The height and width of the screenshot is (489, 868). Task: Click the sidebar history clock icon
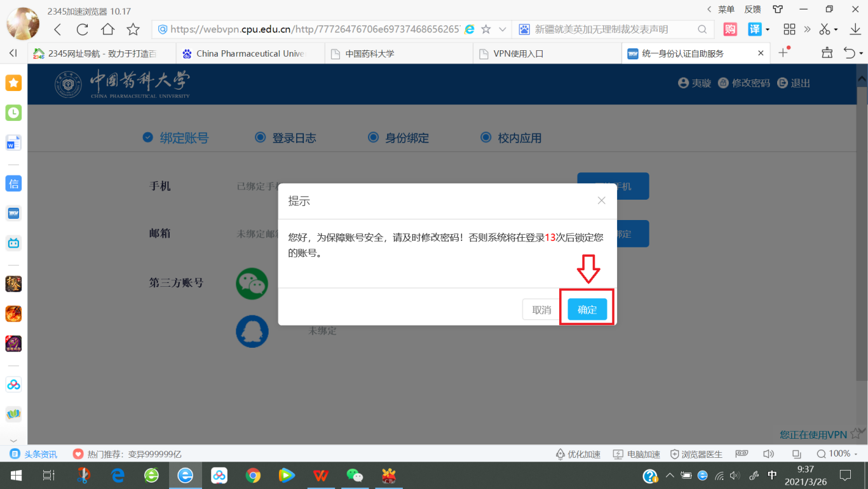13,113
